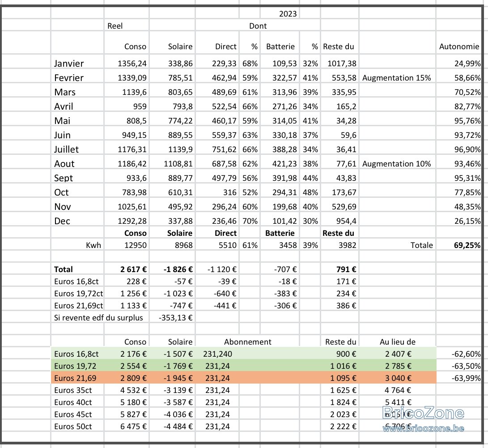Click the Si revente edf du surplus cell

pyautogui.click(x=98, y=318)
